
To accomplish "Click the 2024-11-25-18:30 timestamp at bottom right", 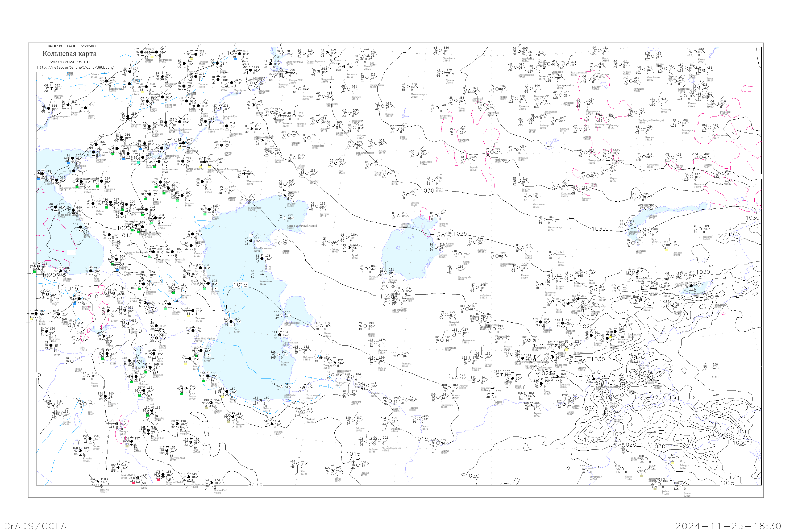I will 728,526.
